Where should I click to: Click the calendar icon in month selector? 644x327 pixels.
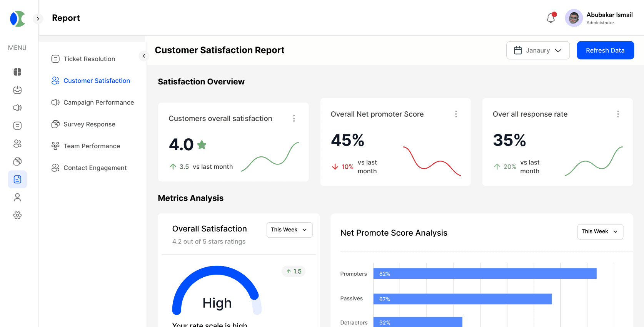point(518,50)
